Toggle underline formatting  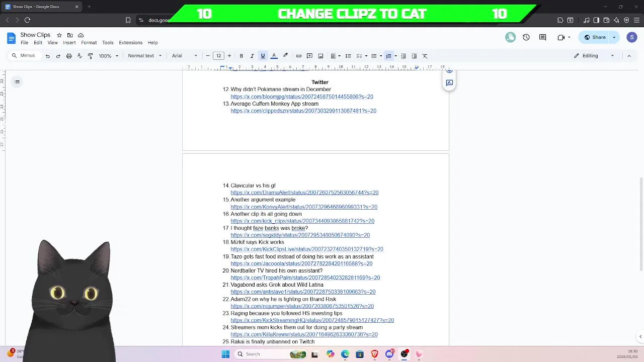(263, 56)
